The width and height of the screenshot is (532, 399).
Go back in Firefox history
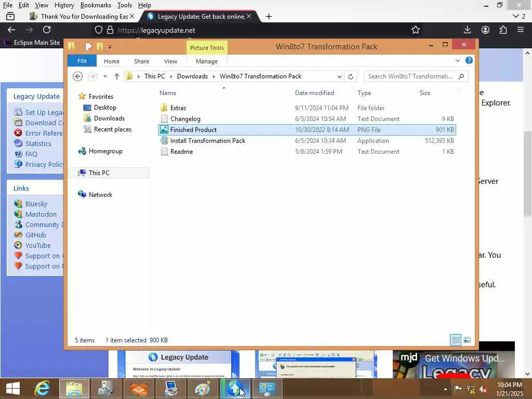(x=11, y=30)
